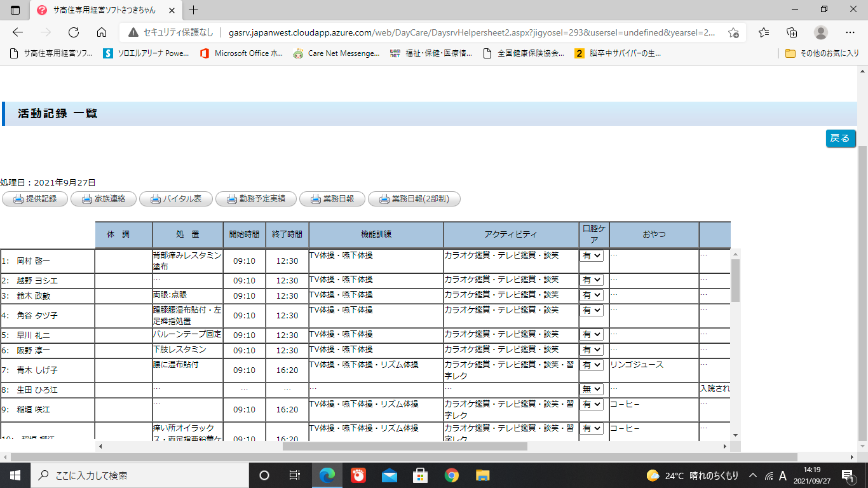Open the Collections icon in toolbar
Image resolution: width=868 pixels, height=488 pixels.
[792, 32]
